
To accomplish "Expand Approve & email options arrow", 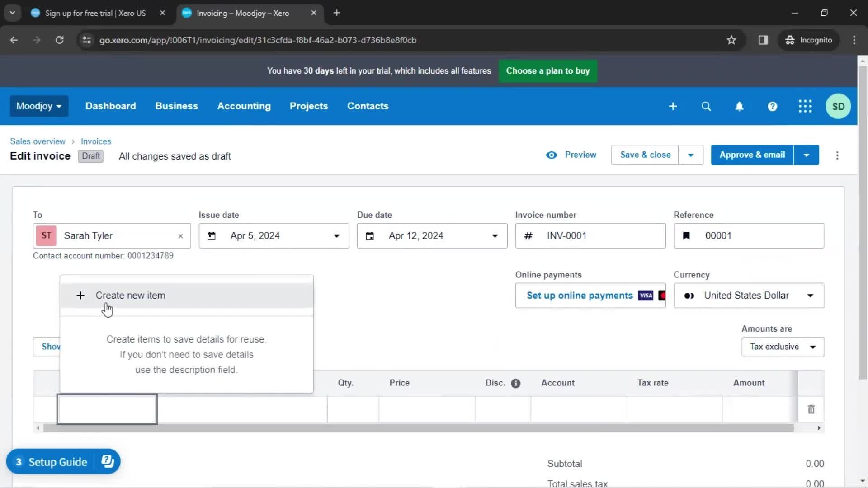I will click(807, 155).
